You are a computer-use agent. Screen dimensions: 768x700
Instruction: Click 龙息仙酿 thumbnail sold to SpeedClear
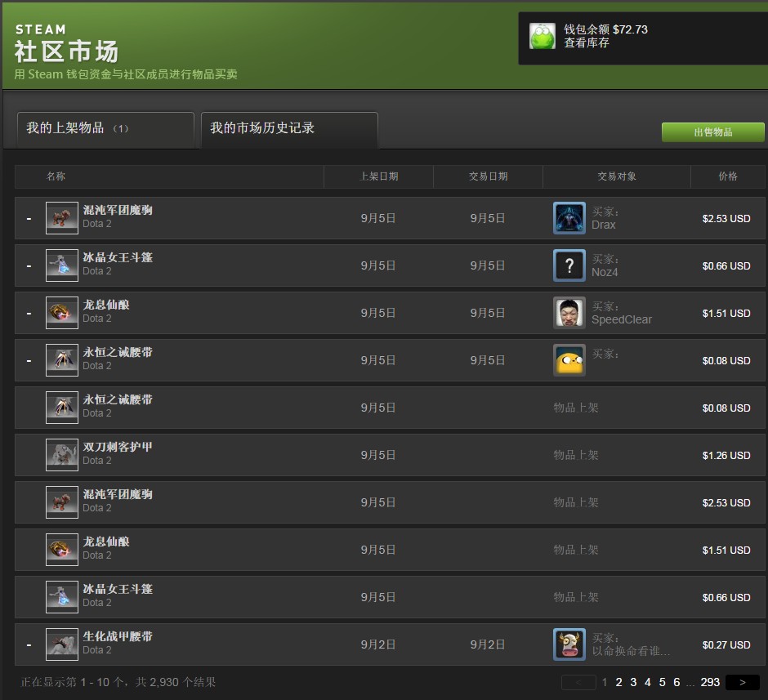pyautogui.click(x=62, y=313)
